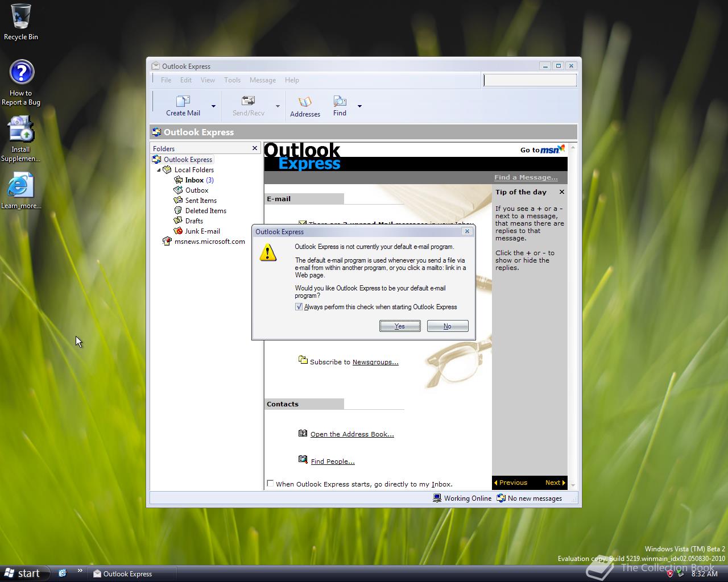Check go directly to my Inbox option

tap(270, 484)
